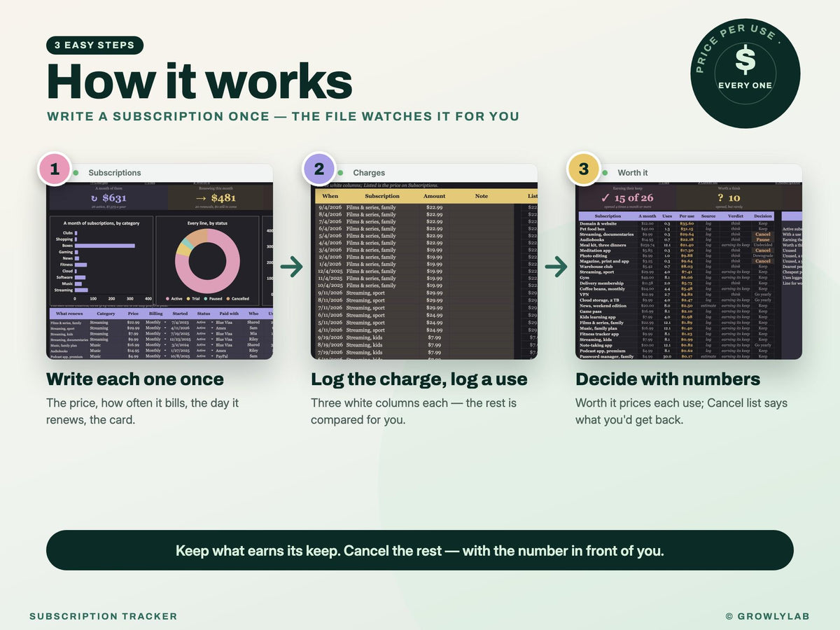
Task: Open the Status dropdown for Streaming, sport row
Action: pos(211,328)
